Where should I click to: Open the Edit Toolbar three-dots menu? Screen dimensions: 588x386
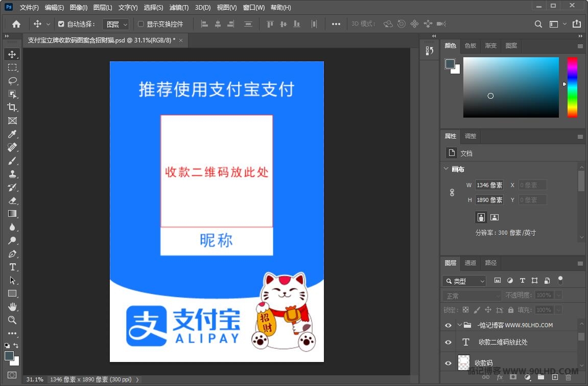12,333
